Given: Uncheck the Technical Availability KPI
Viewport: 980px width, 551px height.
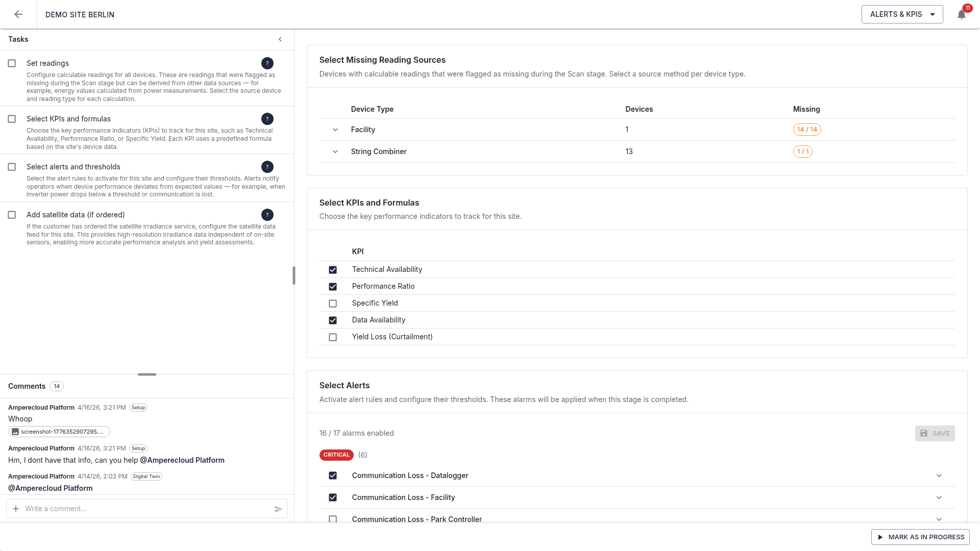Looking at the screenshot, I should tap(333, 270).
